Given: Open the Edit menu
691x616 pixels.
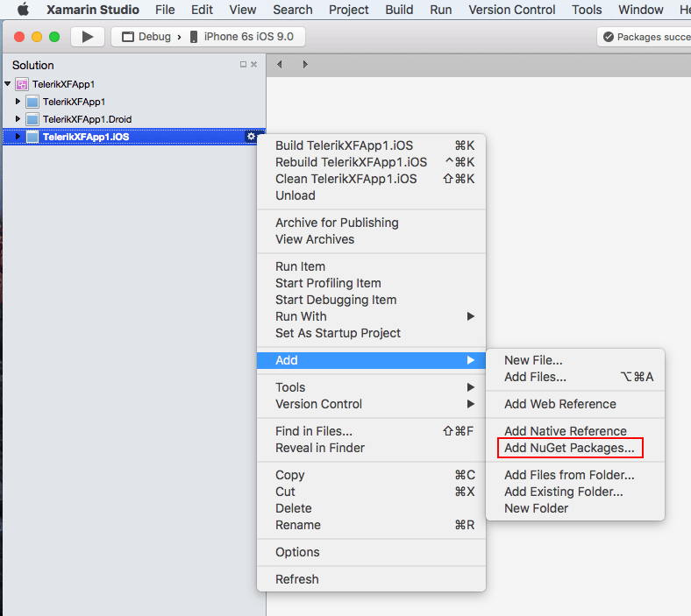Looking at the screenshot, I should (202, 10).
